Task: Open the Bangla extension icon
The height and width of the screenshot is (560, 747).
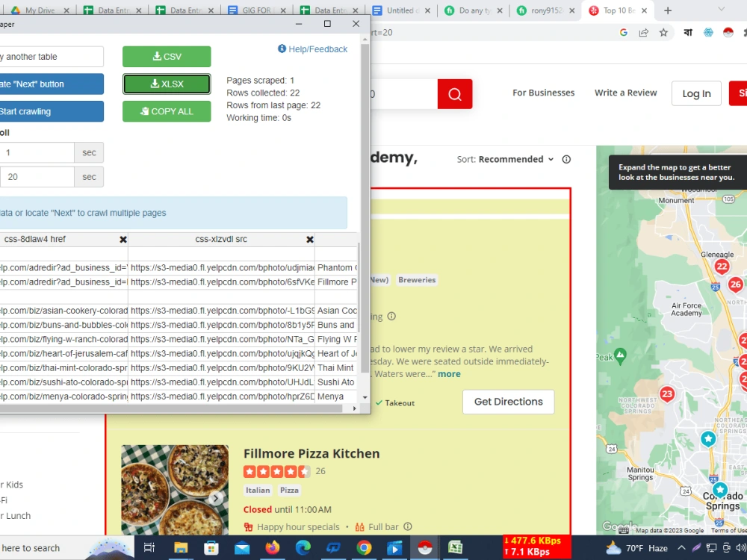Action: (688, 32)
